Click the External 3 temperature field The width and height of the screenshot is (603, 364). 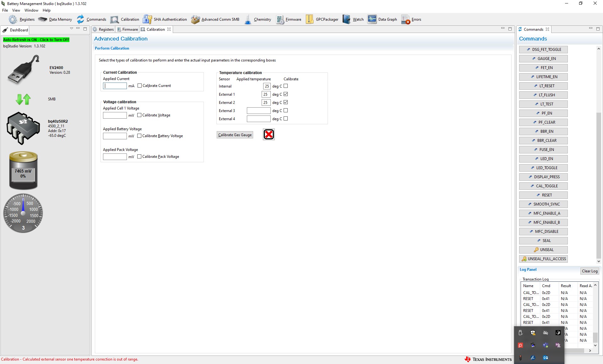259,111
